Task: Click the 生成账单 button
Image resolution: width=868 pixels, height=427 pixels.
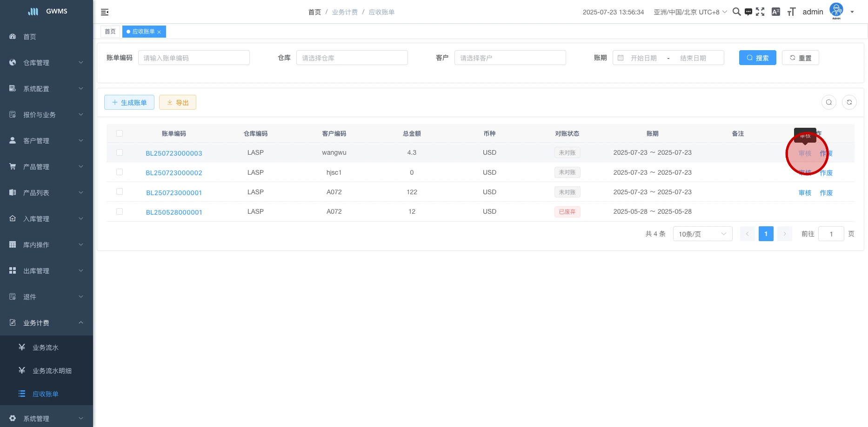Action: tap(129, 103)
